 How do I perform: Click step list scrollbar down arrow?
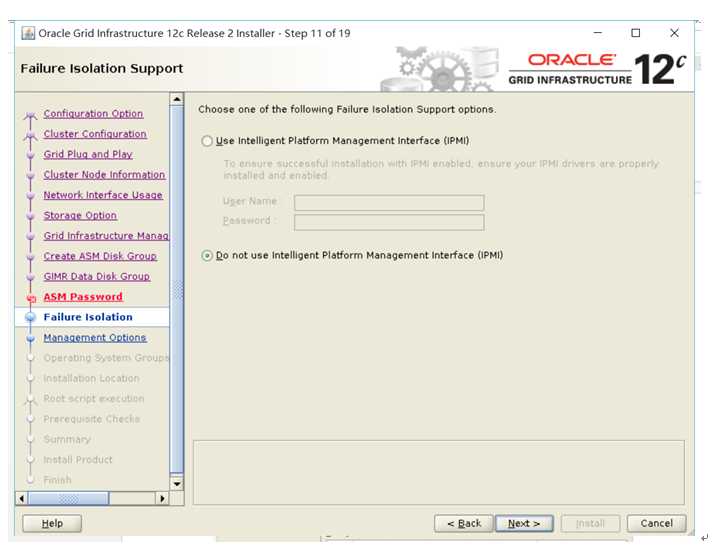(x=177, y=484)
